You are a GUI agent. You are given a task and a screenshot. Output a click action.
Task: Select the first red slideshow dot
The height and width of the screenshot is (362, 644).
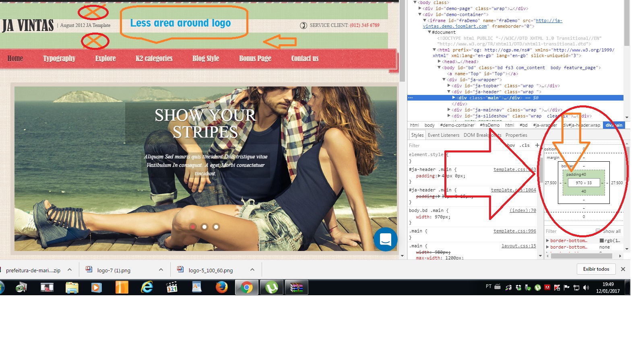click(193, 227)
